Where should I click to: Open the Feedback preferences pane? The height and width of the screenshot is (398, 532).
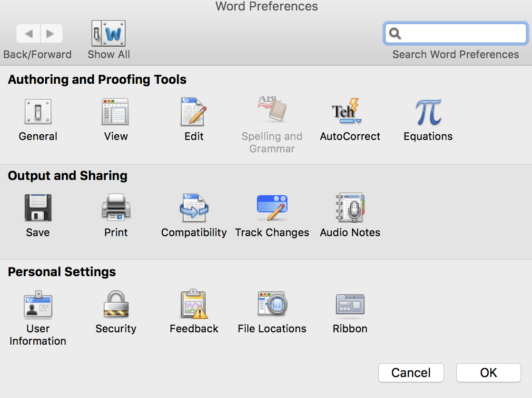point(194,305)
